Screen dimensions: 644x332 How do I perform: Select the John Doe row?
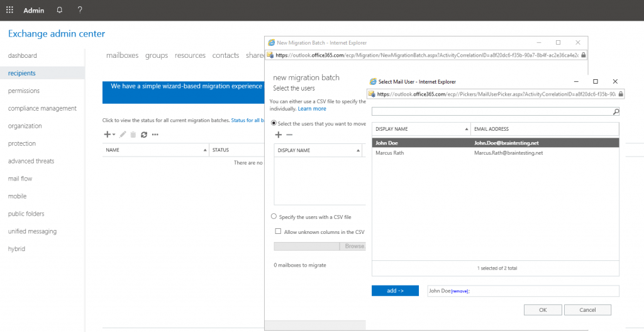(496, 143)
